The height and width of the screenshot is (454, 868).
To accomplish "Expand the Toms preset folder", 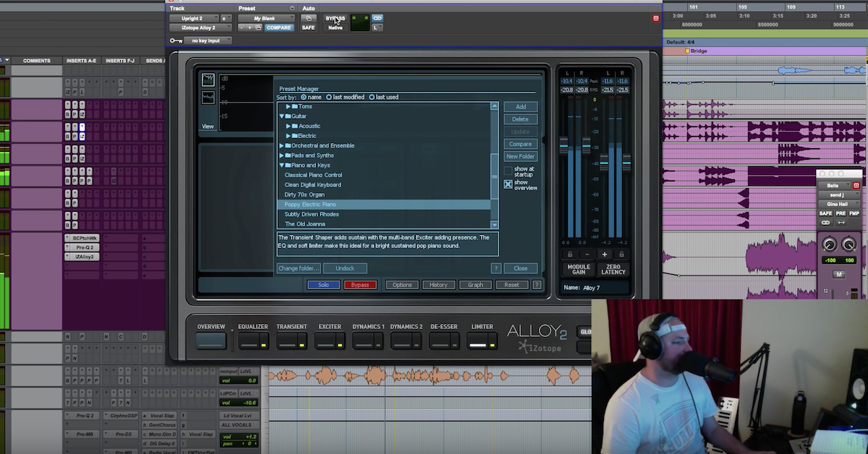I will (288, 106).
